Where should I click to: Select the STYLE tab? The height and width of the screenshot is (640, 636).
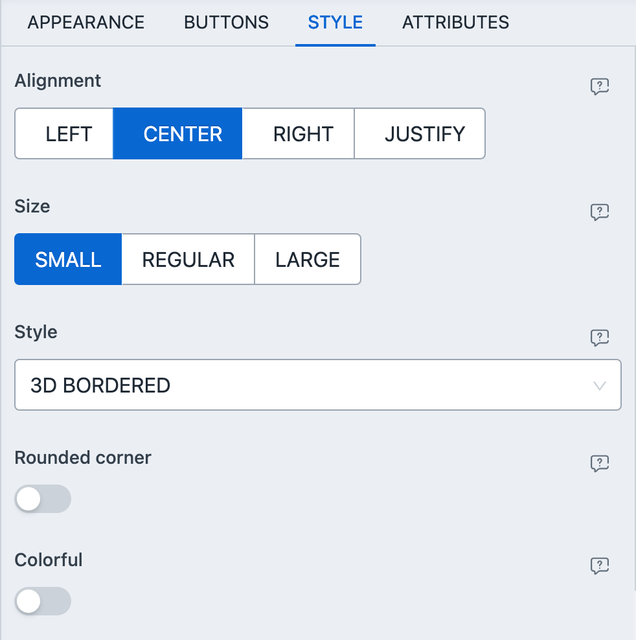[335, 22]
